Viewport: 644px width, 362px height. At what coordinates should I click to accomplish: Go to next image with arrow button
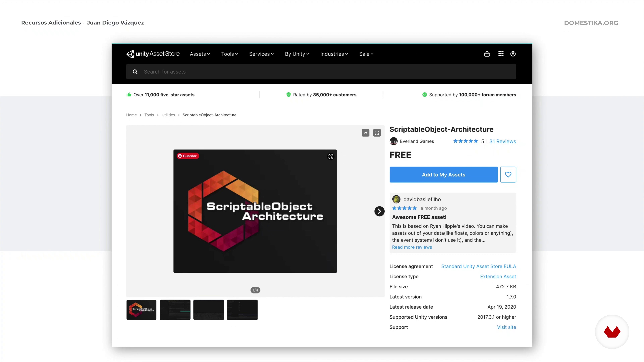379,211
